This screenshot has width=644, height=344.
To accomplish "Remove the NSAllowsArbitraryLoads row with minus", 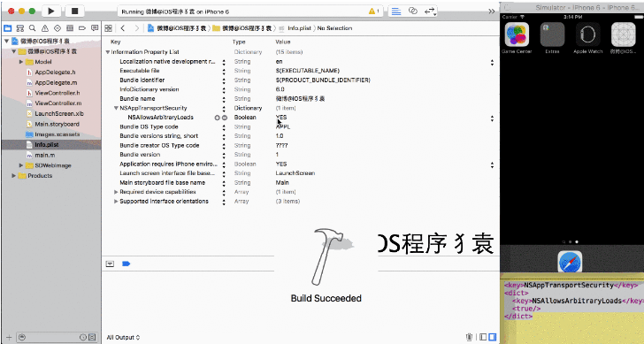I will (225, 118).
